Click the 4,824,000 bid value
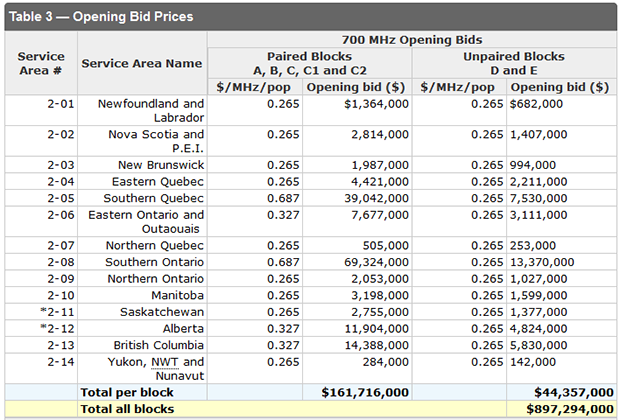 [539, 329]
